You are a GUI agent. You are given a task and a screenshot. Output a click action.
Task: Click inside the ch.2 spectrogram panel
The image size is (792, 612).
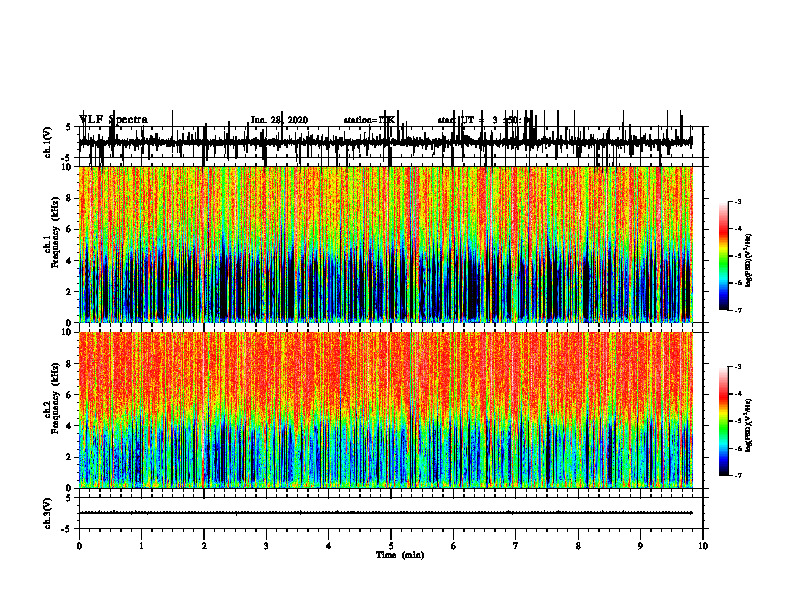pos(385,410)
